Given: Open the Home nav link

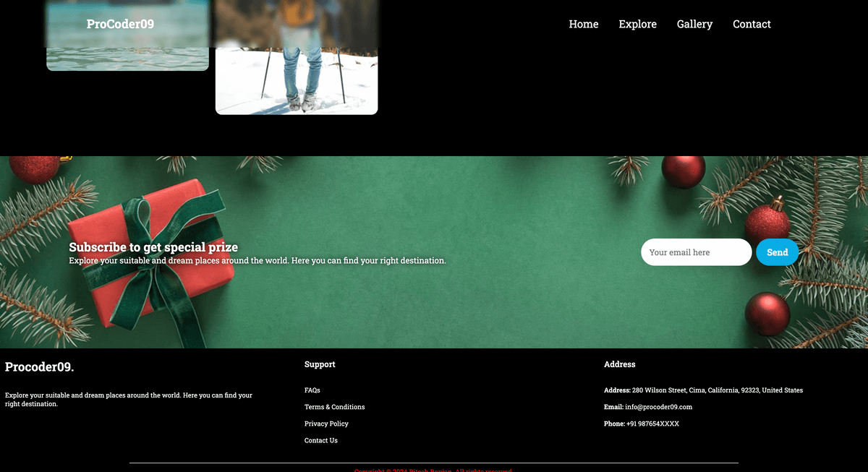Looking at the screenshot, I should point(583,24).
